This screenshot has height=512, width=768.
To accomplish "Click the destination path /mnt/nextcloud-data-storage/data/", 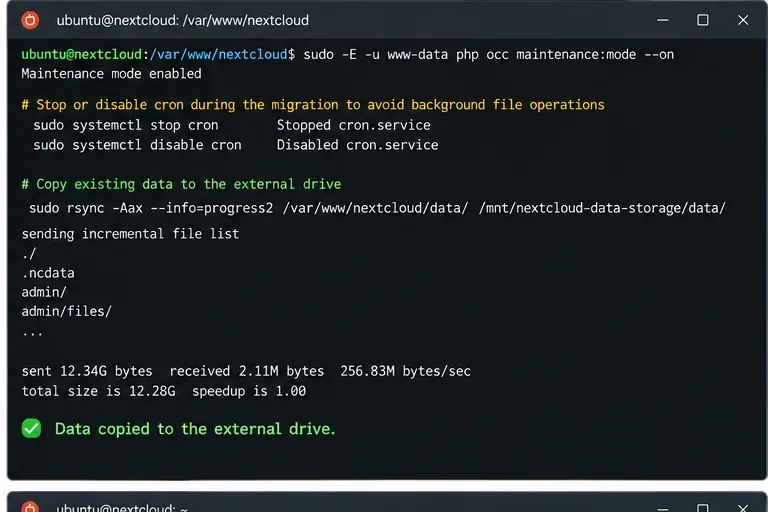I will [602, 208].
